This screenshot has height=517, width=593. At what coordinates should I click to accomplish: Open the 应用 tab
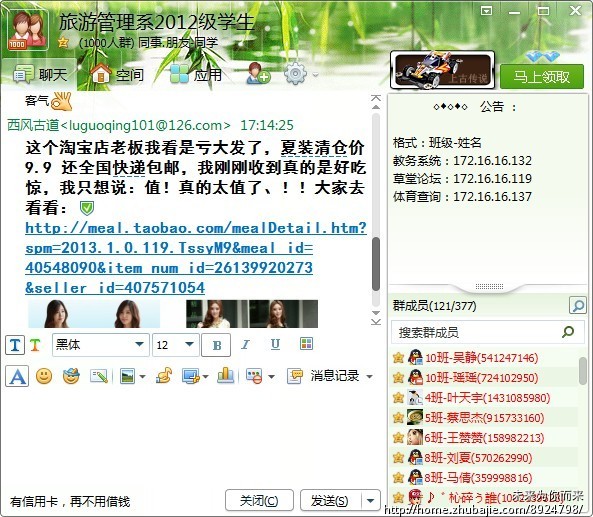[195, 75]
